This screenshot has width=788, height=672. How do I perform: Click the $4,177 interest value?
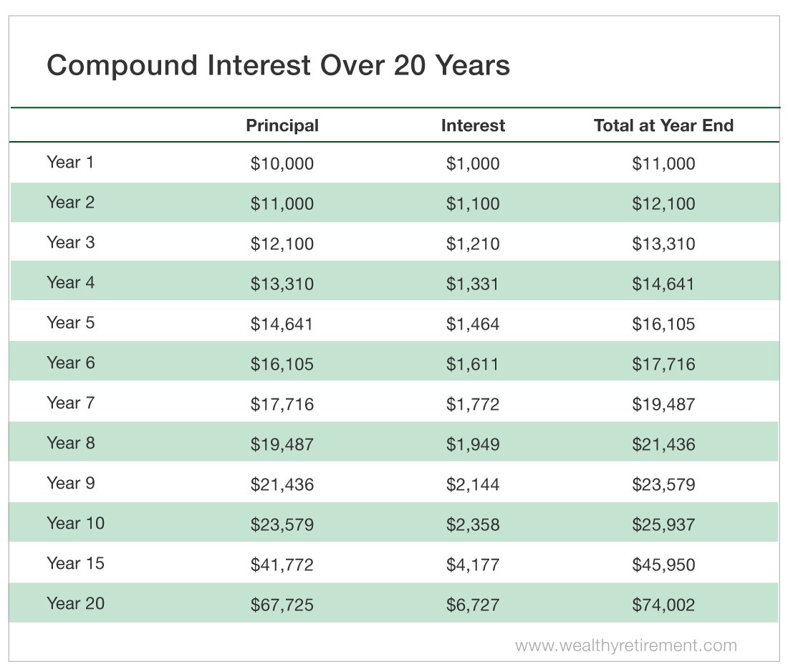[x=473, y=565]
